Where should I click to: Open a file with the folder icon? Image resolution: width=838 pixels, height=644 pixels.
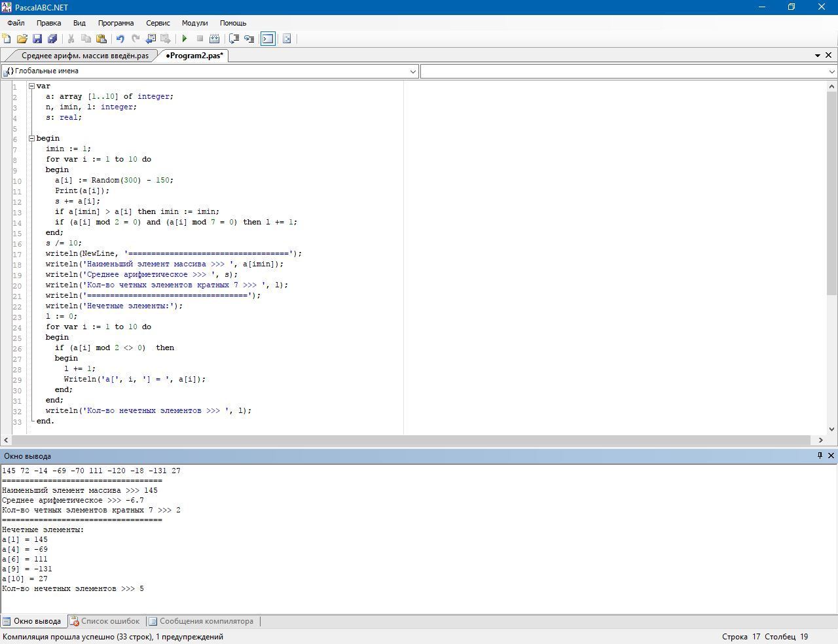pyautogui.click(x=22, y=39)
